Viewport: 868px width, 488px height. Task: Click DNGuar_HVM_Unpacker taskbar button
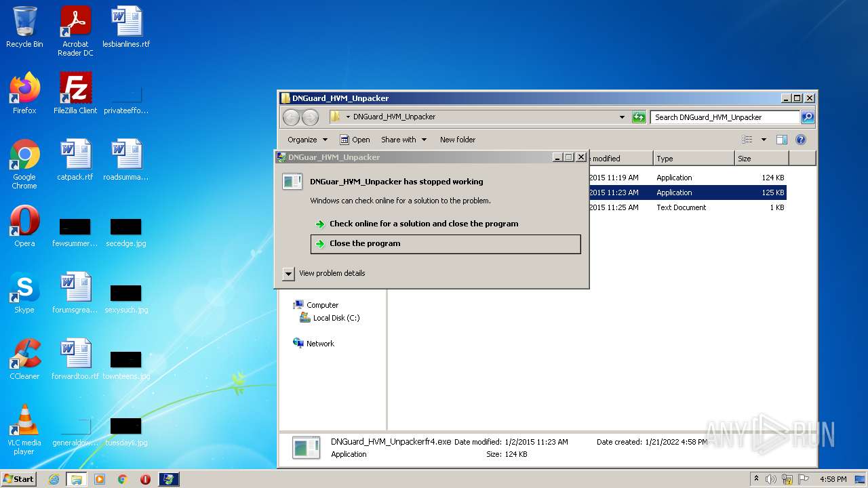[168, 479]
